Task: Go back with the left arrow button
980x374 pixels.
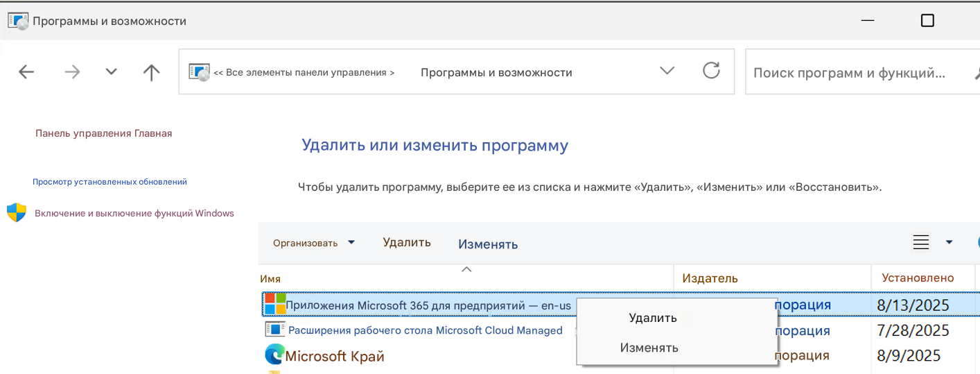Action: point(26,72)
